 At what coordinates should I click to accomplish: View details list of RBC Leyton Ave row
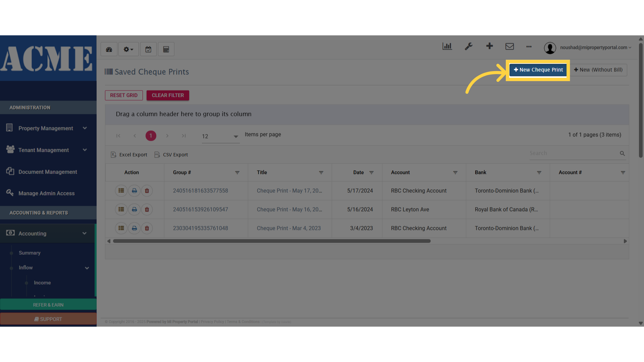121,209
